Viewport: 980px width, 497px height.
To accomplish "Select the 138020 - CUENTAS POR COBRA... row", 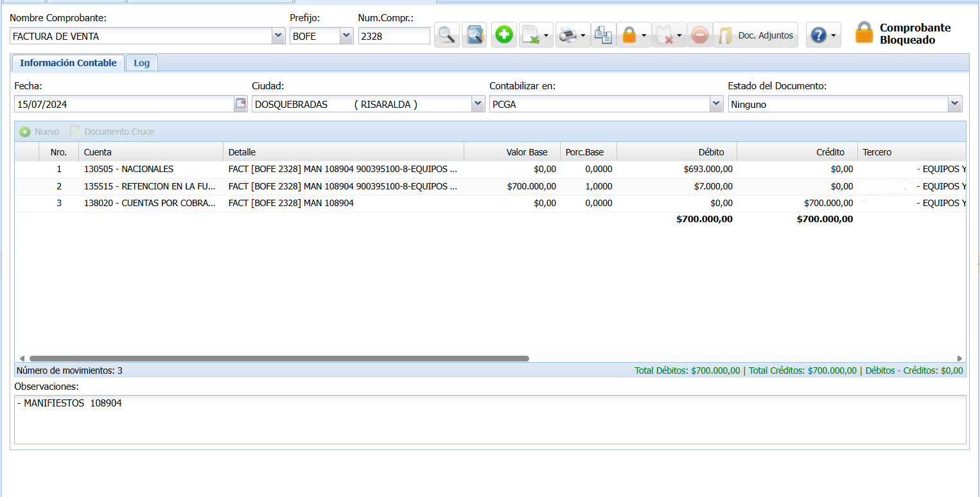I will (x=490, y=204).
